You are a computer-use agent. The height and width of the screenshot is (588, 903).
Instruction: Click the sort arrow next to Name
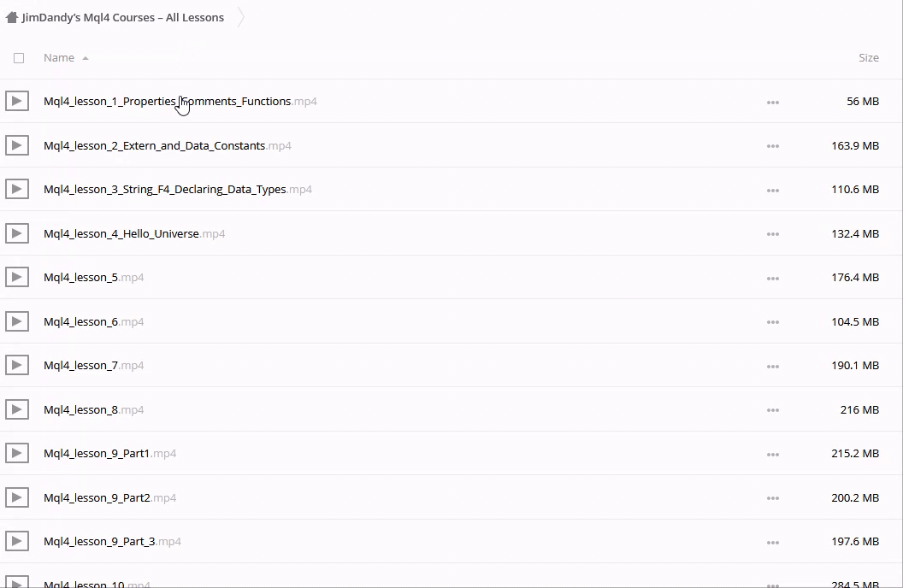tap(86, 58)
